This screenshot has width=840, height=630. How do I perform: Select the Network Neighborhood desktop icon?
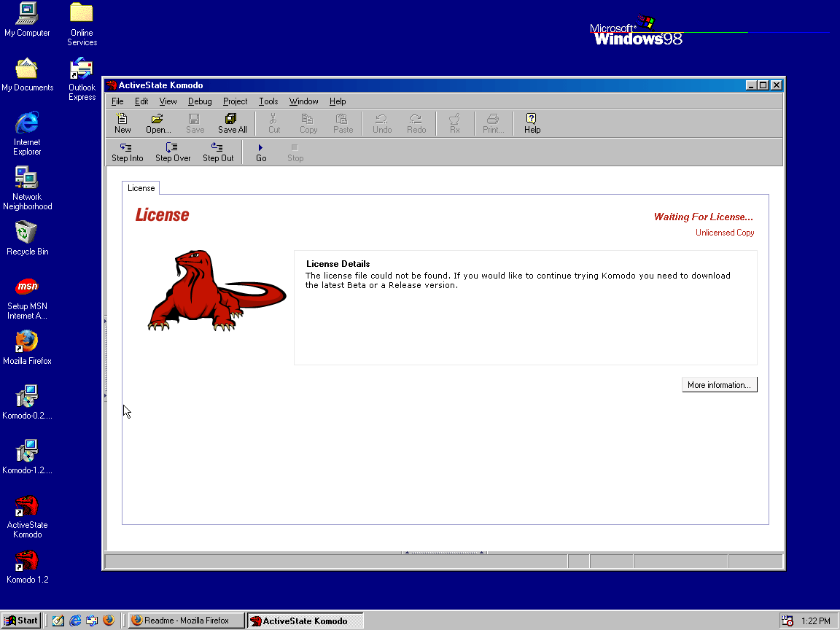(x=27, y=188)
